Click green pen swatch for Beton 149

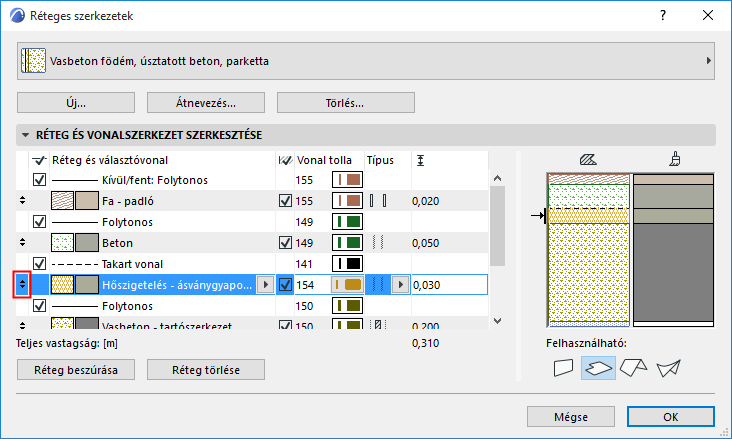pos(347,243)
